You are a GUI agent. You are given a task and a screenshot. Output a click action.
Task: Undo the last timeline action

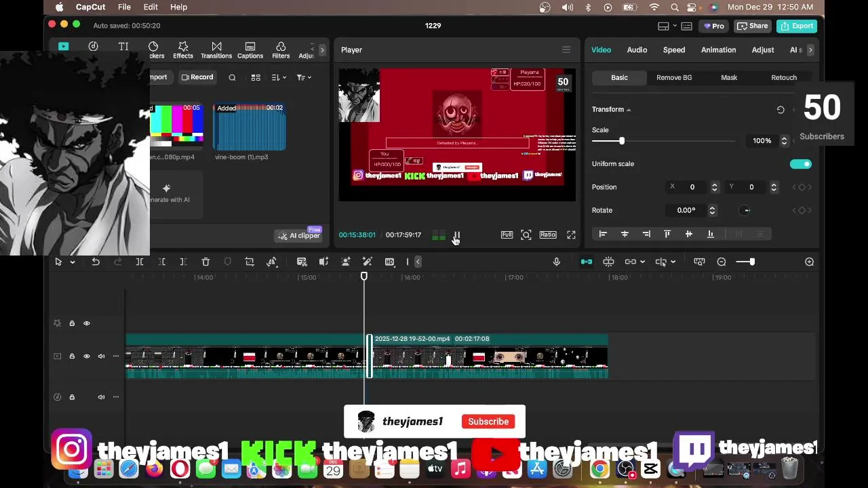tap(96, 262)
